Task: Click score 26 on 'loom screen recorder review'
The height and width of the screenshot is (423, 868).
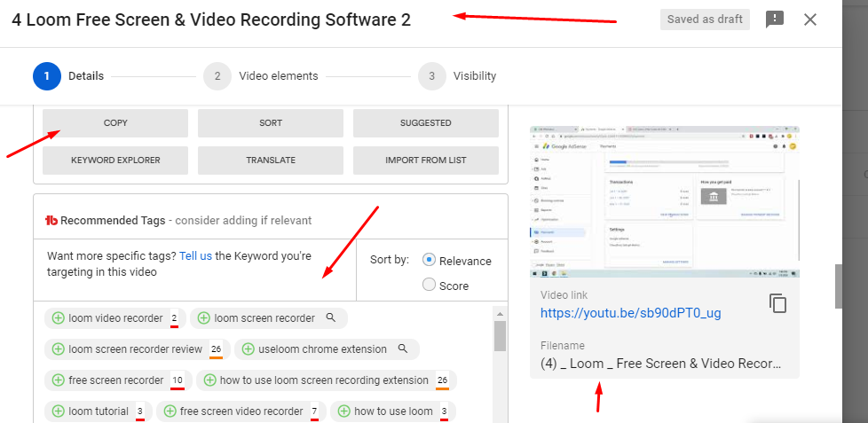Action: click(216, 349)
